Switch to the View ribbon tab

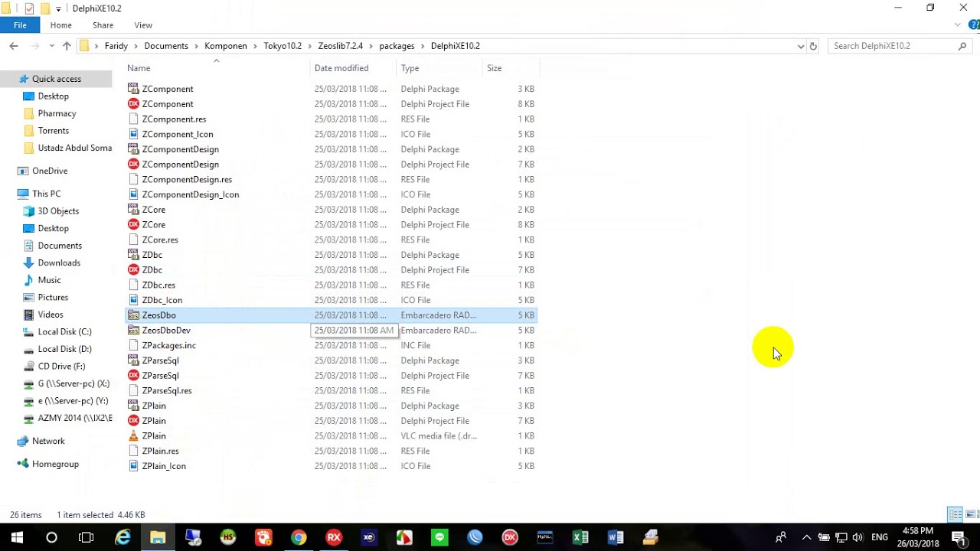click(143, 25)
